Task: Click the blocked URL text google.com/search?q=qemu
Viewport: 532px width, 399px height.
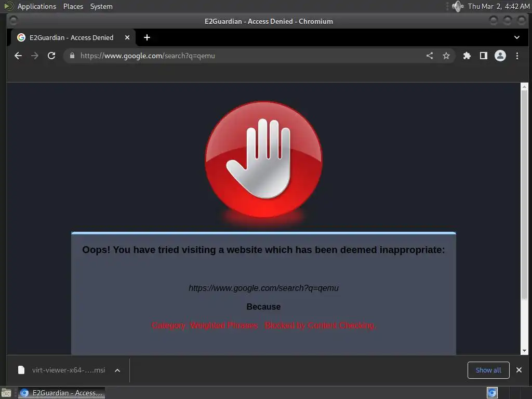Action: point(263,288)
